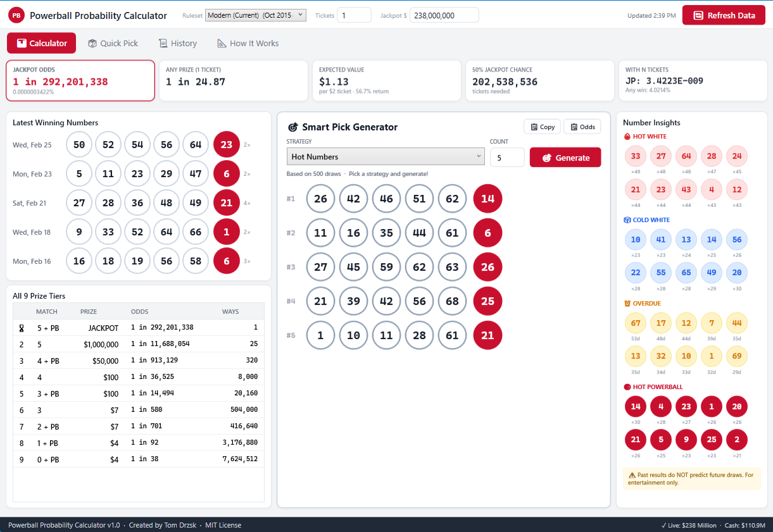The image size is (773, 532).
Task: Open the Ruleset dropdown
Action: click(256, 15)
